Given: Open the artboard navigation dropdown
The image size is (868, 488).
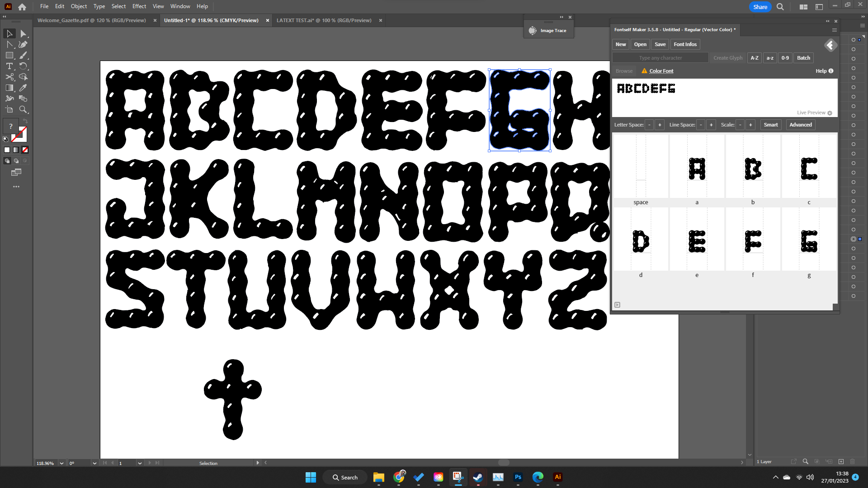Looking at the screenshot, I should 139,463.
